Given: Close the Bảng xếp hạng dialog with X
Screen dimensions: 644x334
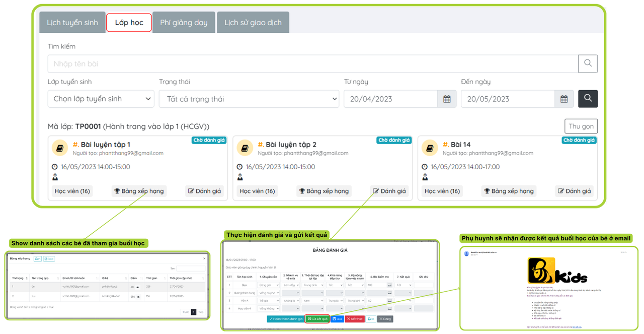Looking at the screenshot, I should (204, 258).
